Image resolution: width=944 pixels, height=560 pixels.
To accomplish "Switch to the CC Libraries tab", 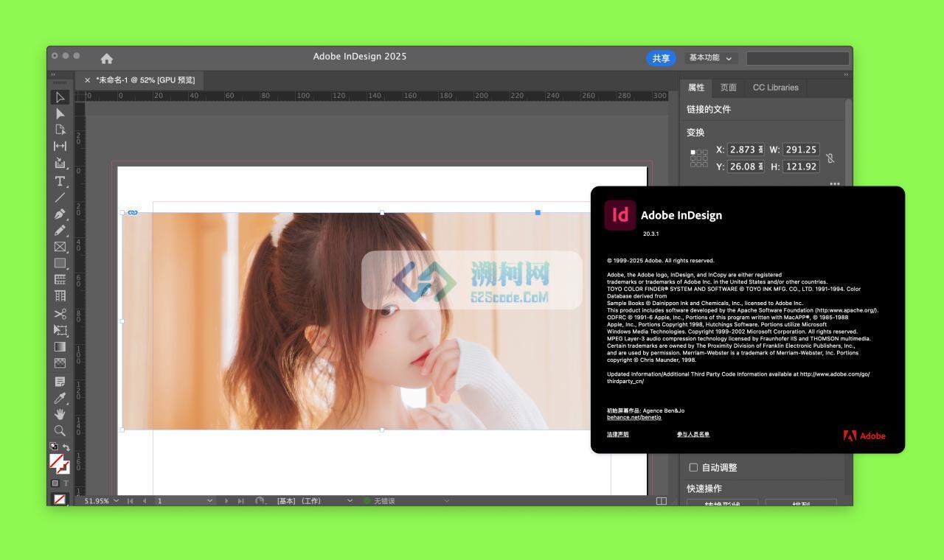I will (x=775, y=87).
